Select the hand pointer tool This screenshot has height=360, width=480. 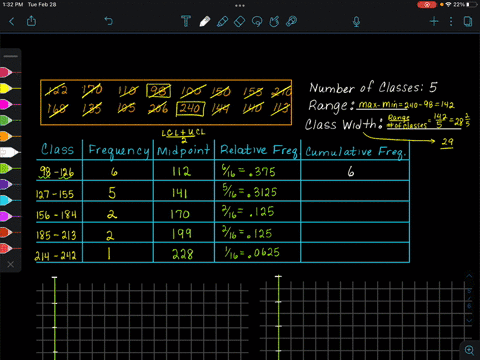[x=274, y=22]
